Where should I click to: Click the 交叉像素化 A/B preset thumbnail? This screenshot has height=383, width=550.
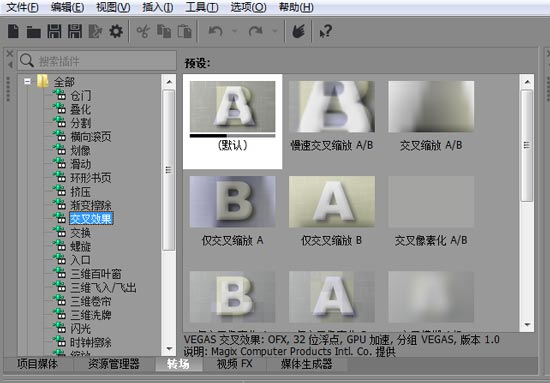point(431,202)
